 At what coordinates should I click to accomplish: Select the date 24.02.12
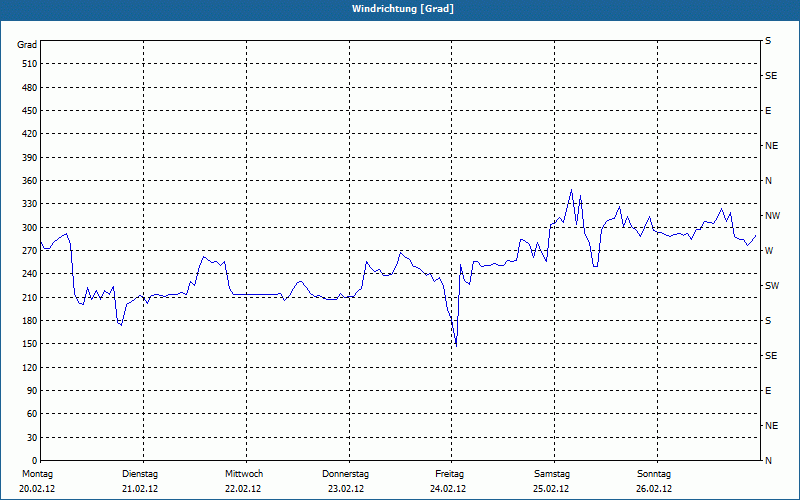[x=448, y=489]
